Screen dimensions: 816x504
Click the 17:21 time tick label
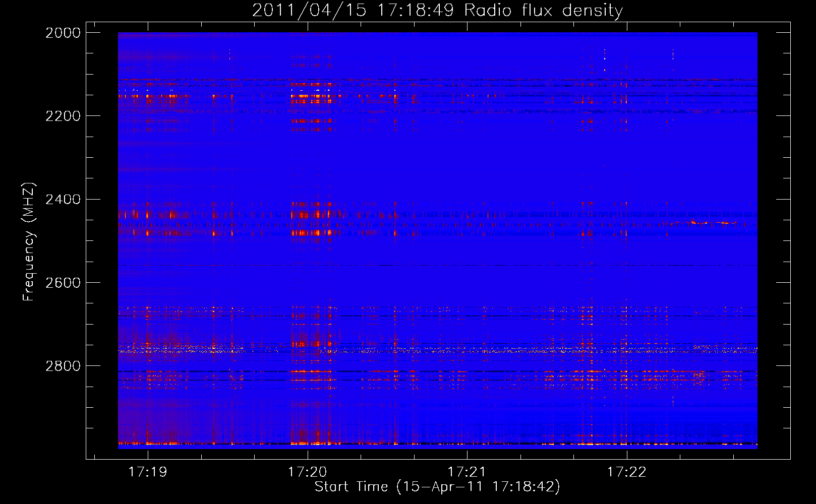pyautogui.click(x=467, y=472)
